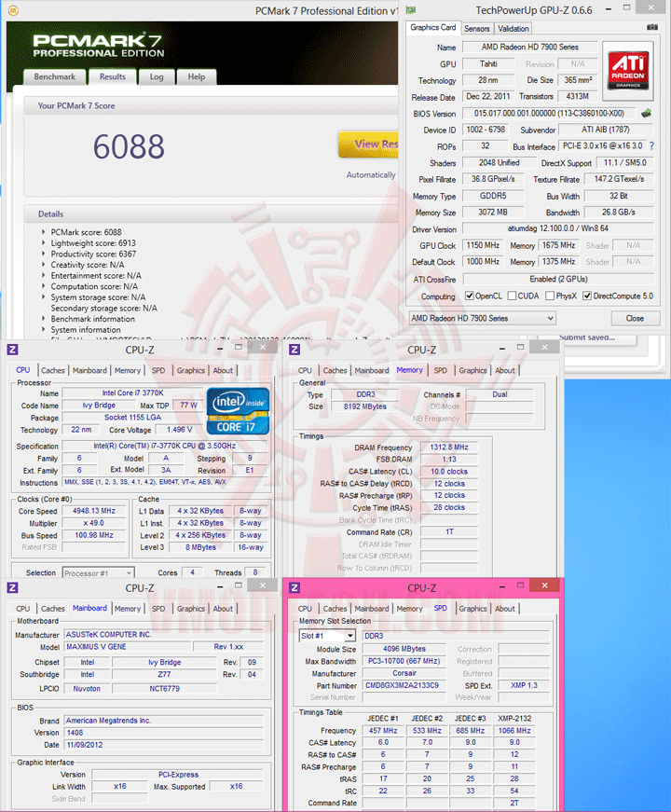Open the Benchmark tab in PCMark 7
Viewport: 671px width, 812px height.
[54, 76]
